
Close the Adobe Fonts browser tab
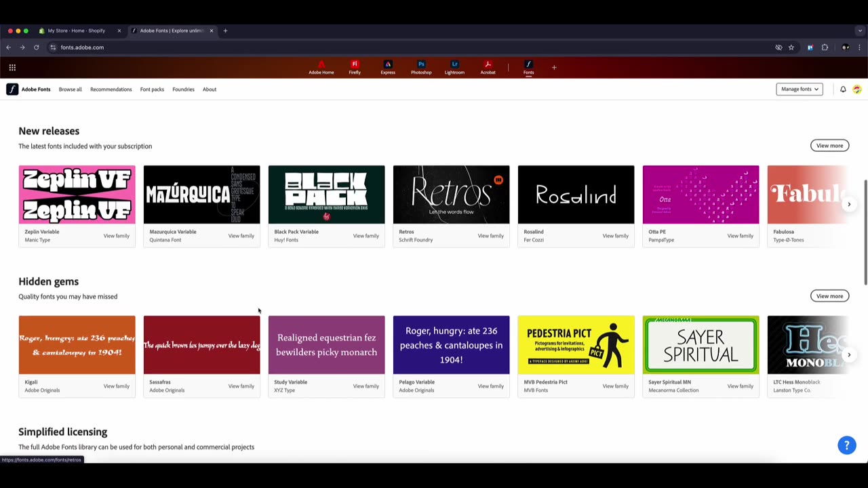point(211,30)
